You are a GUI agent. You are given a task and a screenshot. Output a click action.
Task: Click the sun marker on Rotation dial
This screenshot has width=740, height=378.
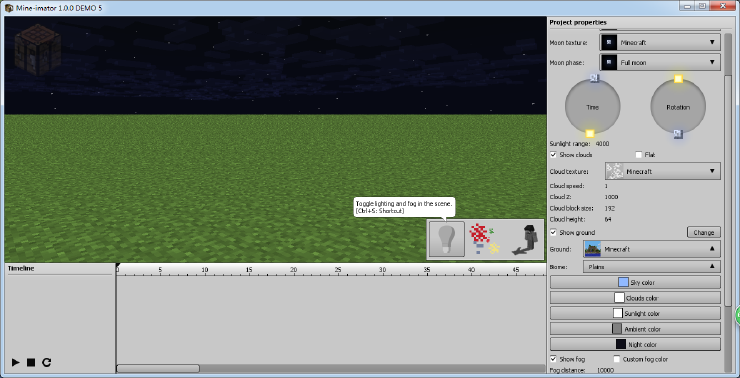click(x=678, y=79)
